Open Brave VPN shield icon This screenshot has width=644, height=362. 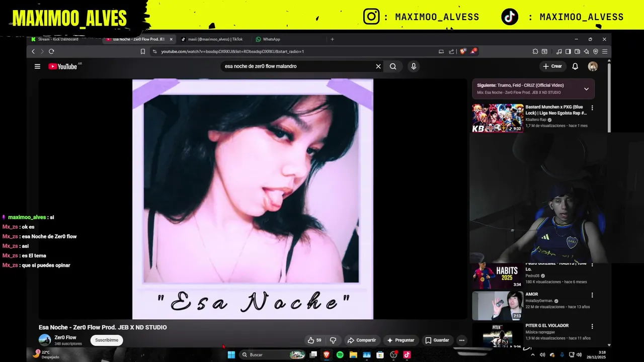tap(596, 51)
